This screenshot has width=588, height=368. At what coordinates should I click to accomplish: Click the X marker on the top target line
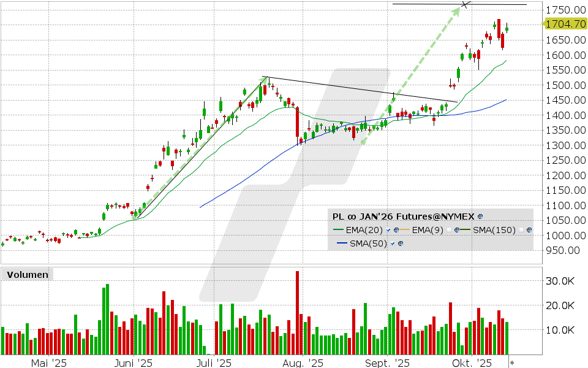pos(466,5)
